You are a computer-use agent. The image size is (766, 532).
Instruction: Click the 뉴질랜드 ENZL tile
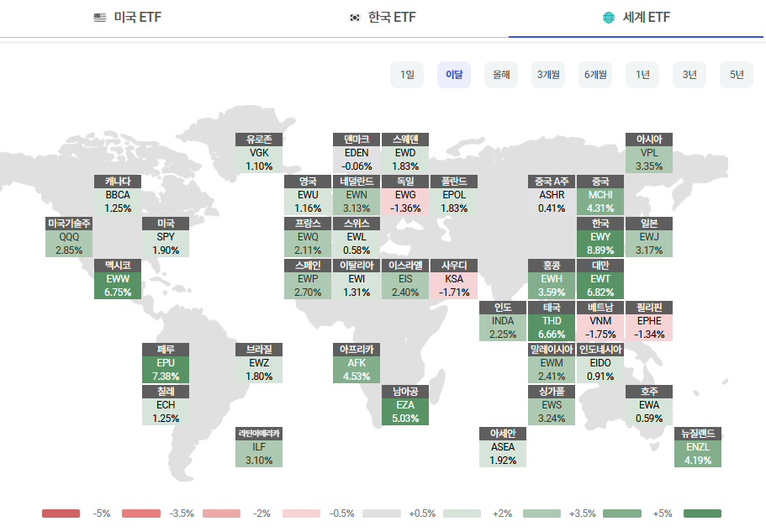coord(698,446)
